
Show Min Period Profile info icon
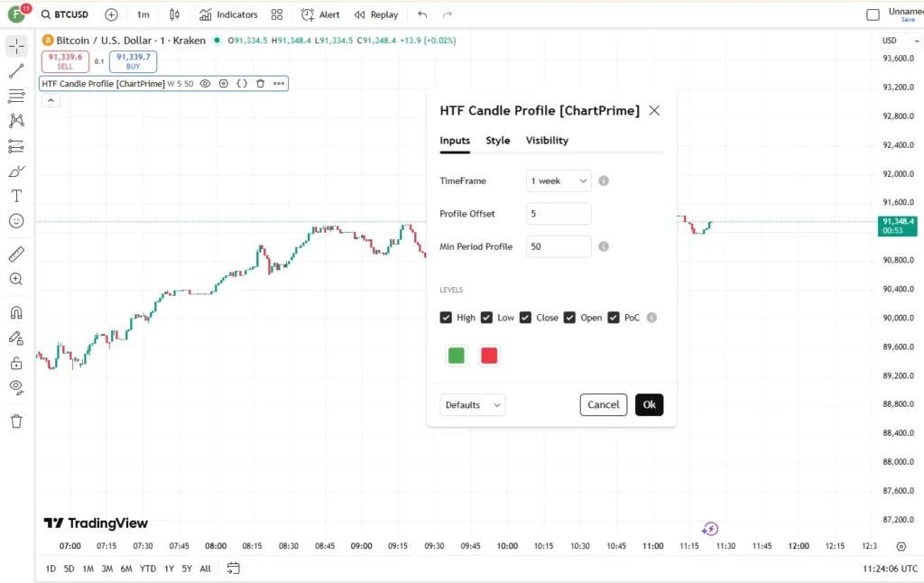click(604, 246)
